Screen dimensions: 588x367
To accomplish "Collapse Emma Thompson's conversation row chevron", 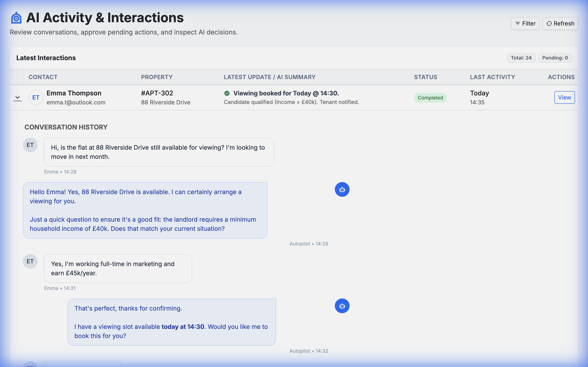I will (18, 98).
